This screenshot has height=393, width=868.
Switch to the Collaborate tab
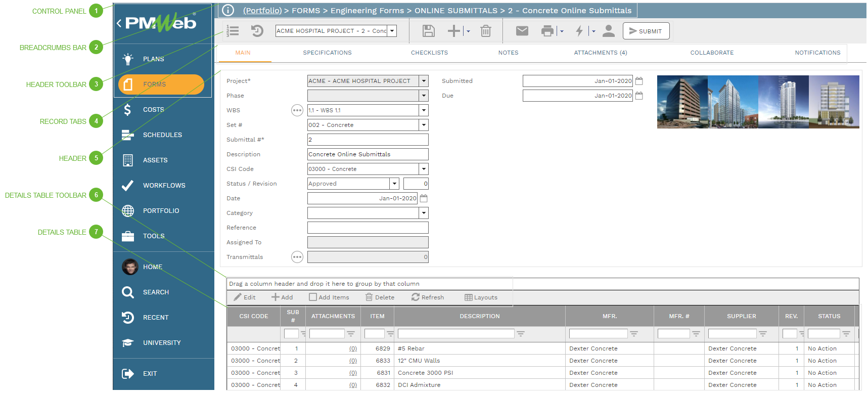coord(712,53)
